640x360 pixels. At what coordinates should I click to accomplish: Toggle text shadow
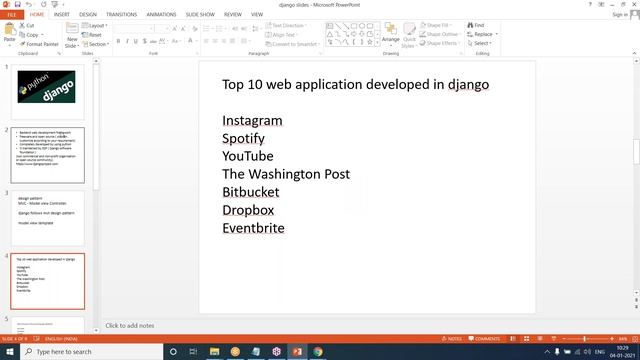coord(144,41)
